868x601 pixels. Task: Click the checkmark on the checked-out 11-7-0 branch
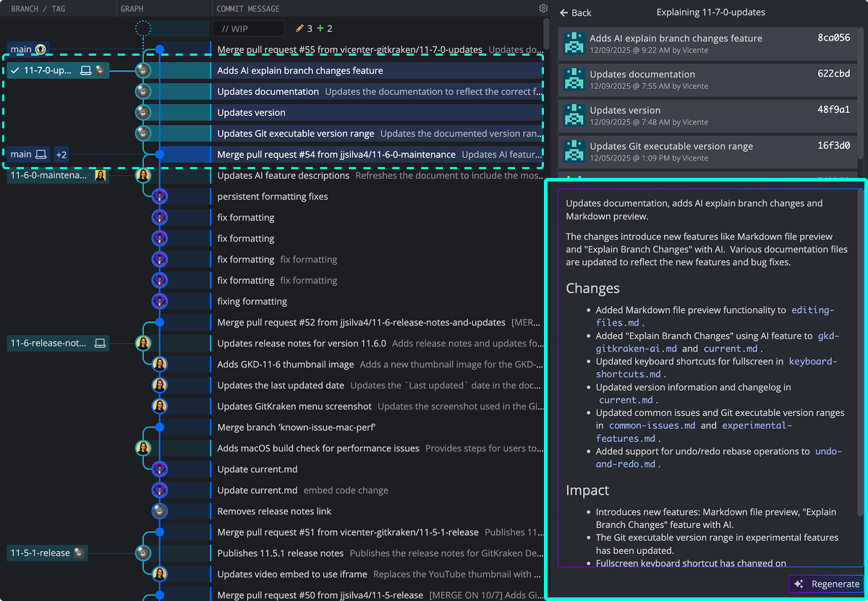[16, 70]
